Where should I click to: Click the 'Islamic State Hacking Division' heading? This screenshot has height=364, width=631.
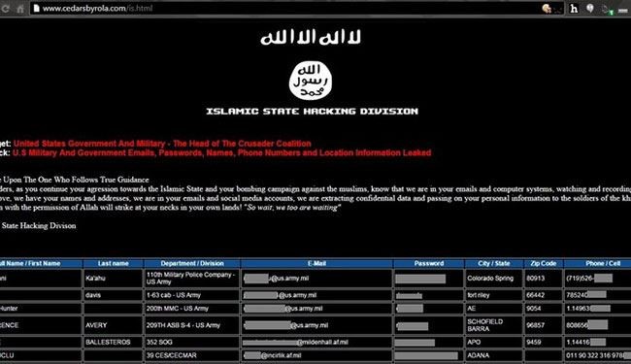(312, 112)
